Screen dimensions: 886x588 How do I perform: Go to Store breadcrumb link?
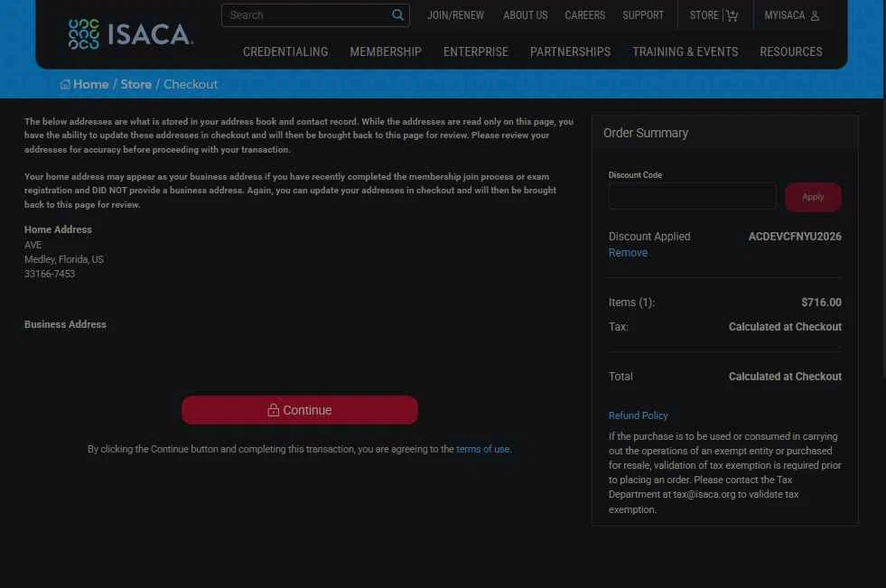[x=136, y=84]
